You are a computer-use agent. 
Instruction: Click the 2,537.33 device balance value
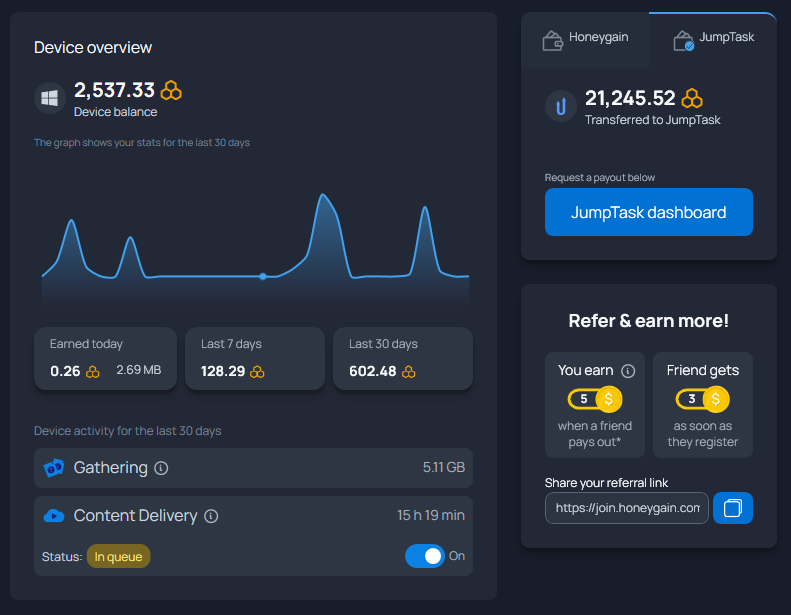(114, 90)
